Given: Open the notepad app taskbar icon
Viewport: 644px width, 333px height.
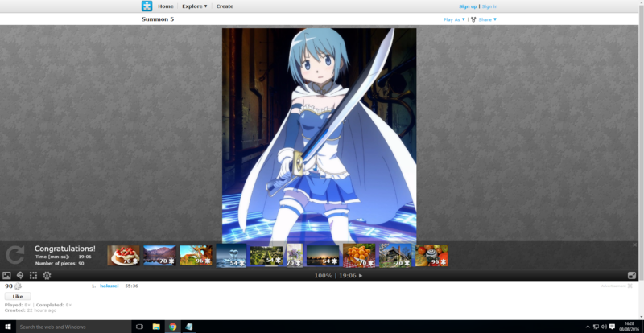Looking at the screenshot, I should pos(189,327).
